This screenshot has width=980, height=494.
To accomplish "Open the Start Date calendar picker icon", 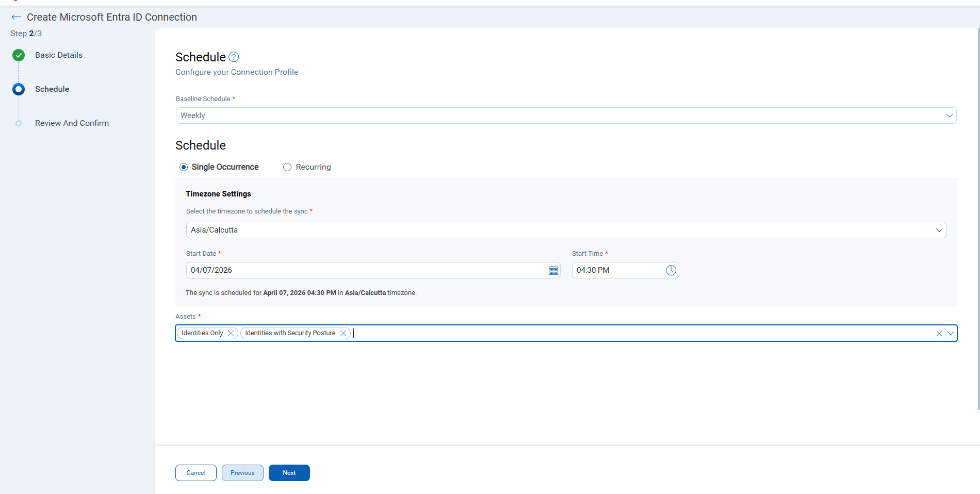I will pyautogui.click(x=553, y=270).
